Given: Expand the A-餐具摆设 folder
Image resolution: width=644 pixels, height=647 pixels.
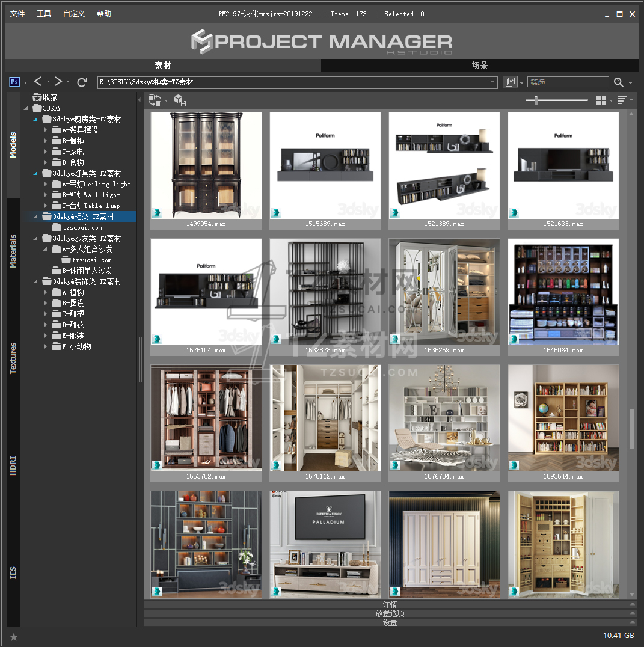Looking at the screenshot, I should 46,130.
